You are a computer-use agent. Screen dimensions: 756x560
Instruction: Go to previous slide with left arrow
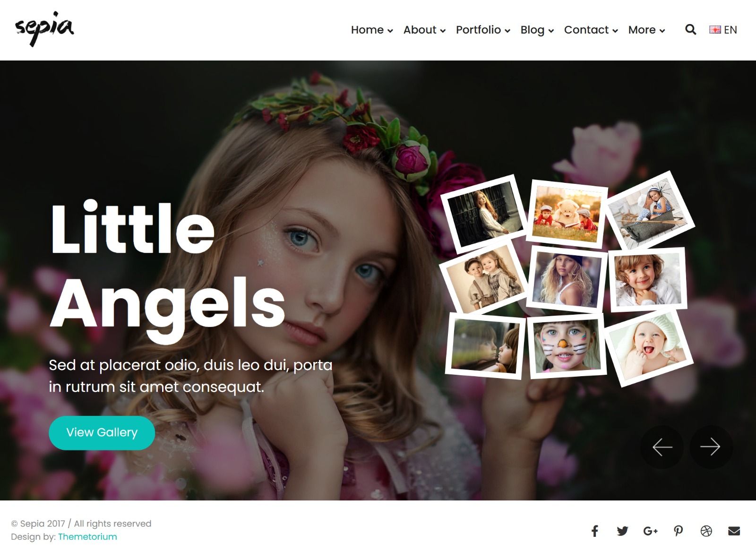(662, 447)
